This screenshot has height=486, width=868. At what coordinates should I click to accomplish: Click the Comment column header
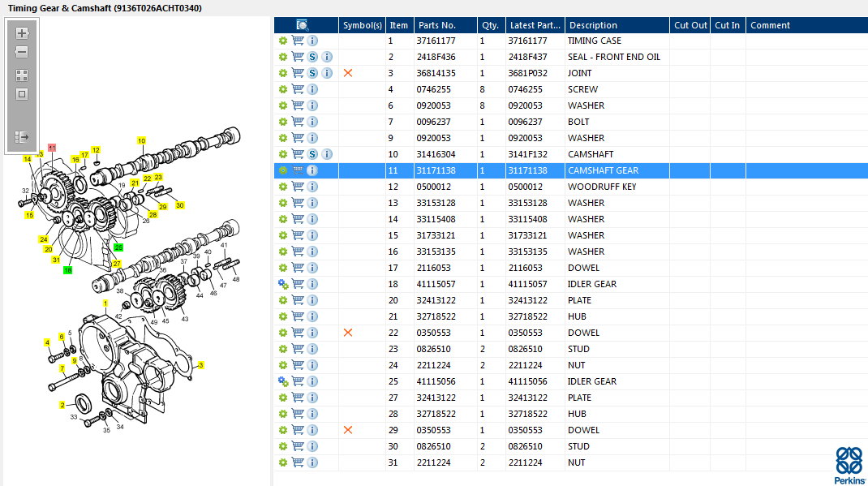pyautogui.click(x=806, y=25)
